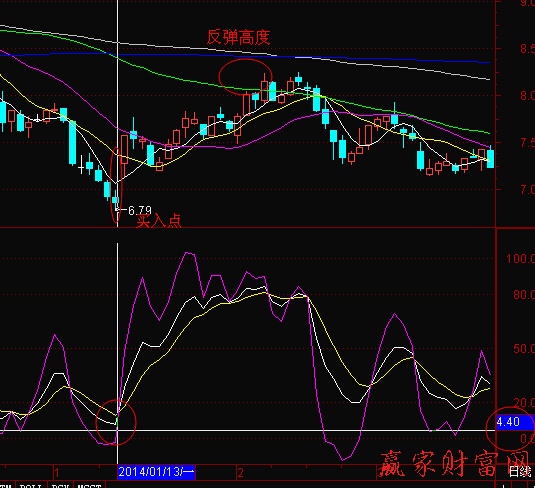Viewport: 535px width, 488px height.
Task: Click the red circle on the KDJ crossover
Action: coord(116,422)
